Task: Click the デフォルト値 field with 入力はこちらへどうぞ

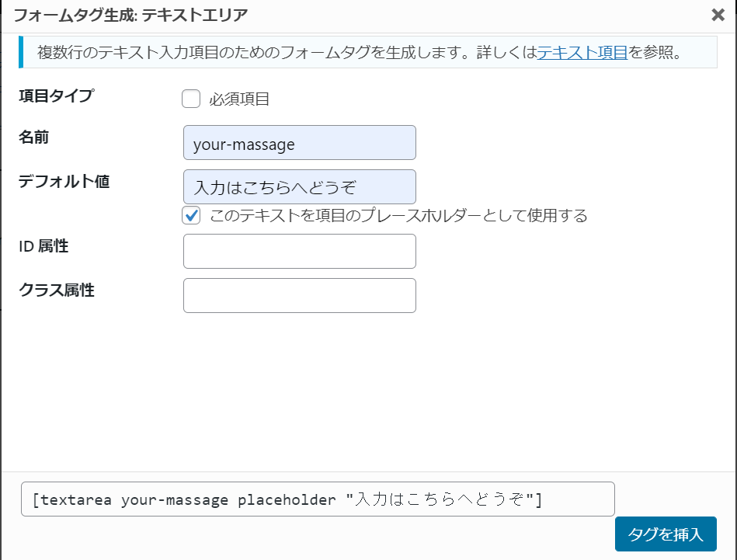Action: point(300,186)
